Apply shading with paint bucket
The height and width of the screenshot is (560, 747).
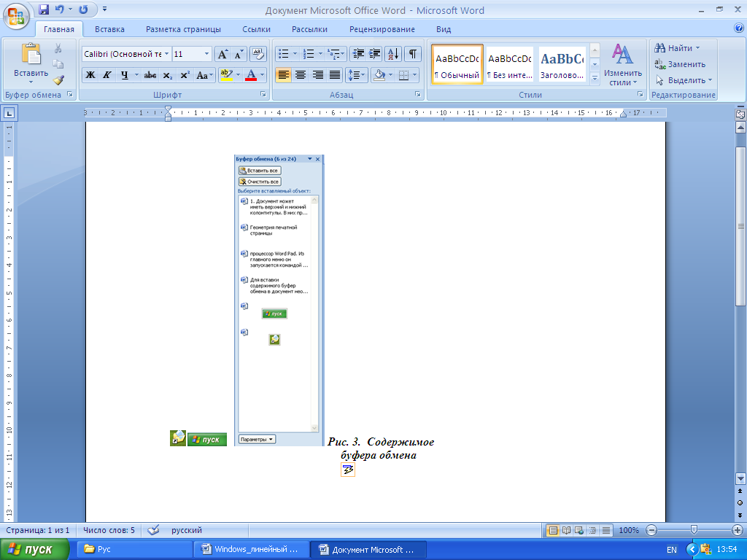tap(379, 75)
